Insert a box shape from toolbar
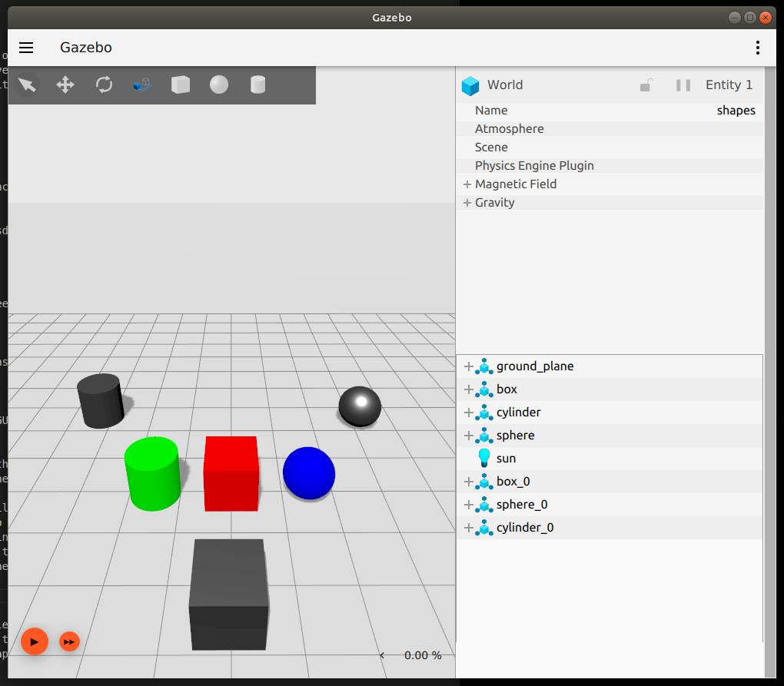Viewport: 784px width, 686px height. (x=181, y=85)
